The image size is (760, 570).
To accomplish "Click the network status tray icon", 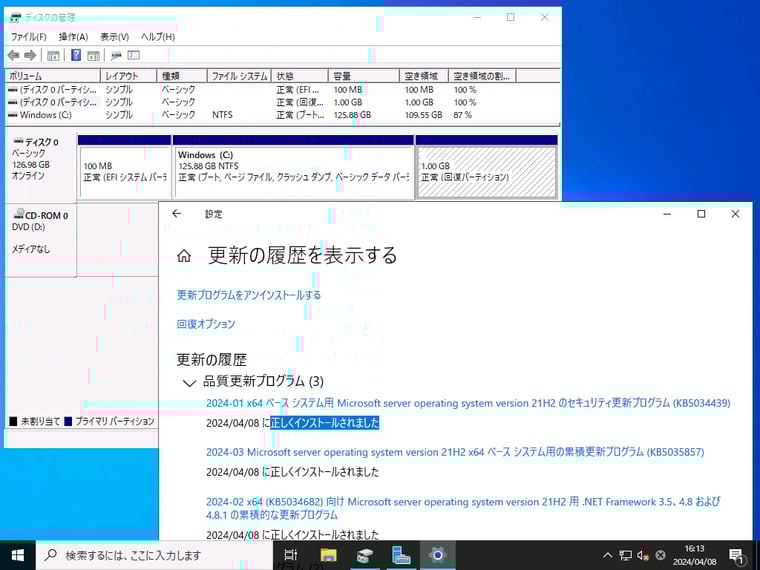I will [625, 555].
